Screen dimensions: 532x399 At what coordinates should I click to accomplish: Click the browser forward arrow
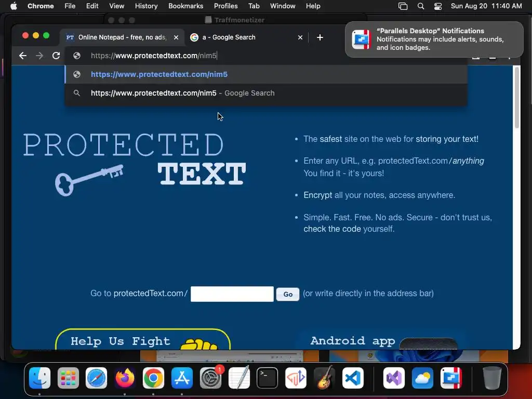(39, 56)
